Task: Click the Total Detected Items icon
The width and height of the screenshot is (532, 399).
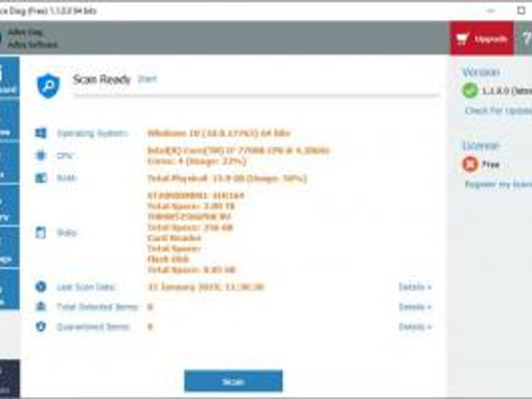Action: click(41, 307)
